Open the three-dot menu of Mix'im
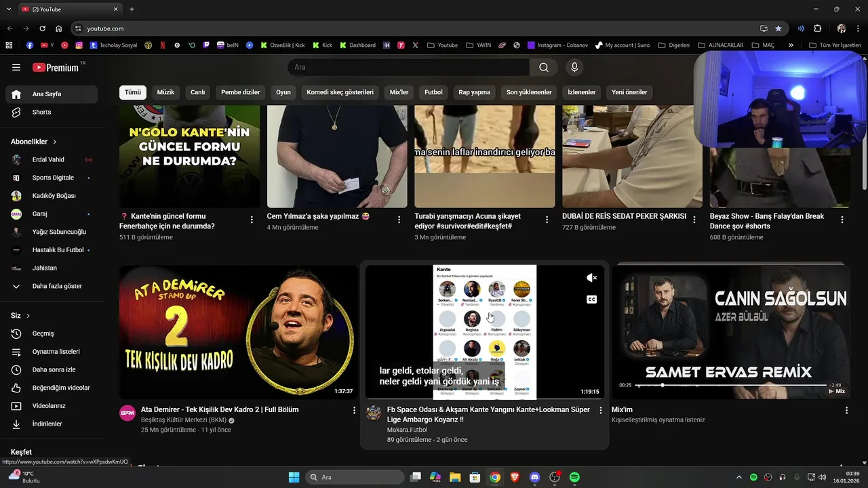The width and height of the screenshot is (868, 488). (x=846, y=410)
